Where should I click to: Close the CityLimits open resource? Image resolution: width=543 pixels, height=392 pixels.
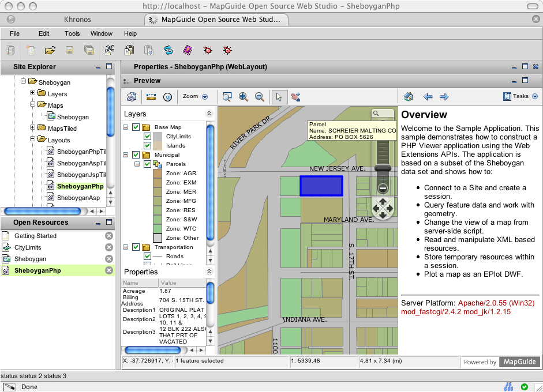click(109, 247)
